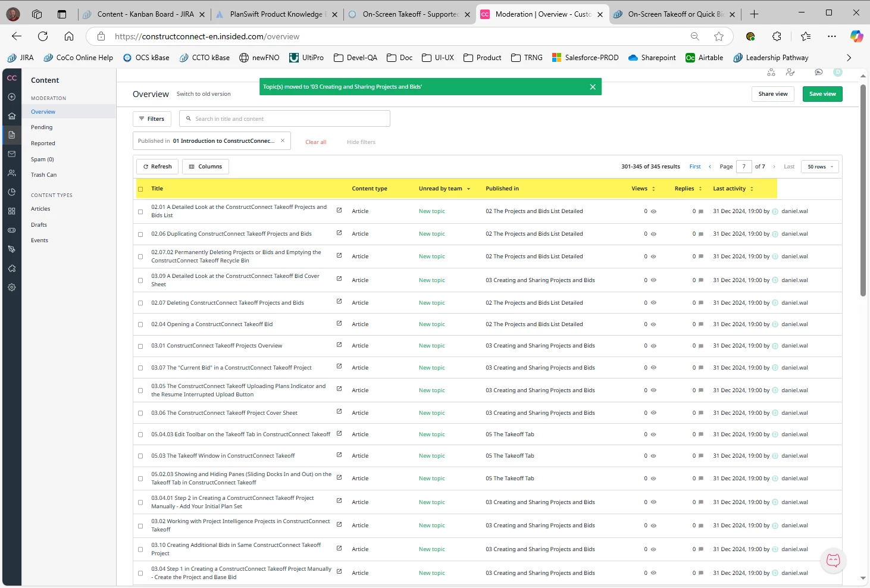The height and width of the screenshot is (588, 870).
Task: Check the '02.04 Opening a ConstructConnect Takeoff Bid' row
Action: pos(140,325)
